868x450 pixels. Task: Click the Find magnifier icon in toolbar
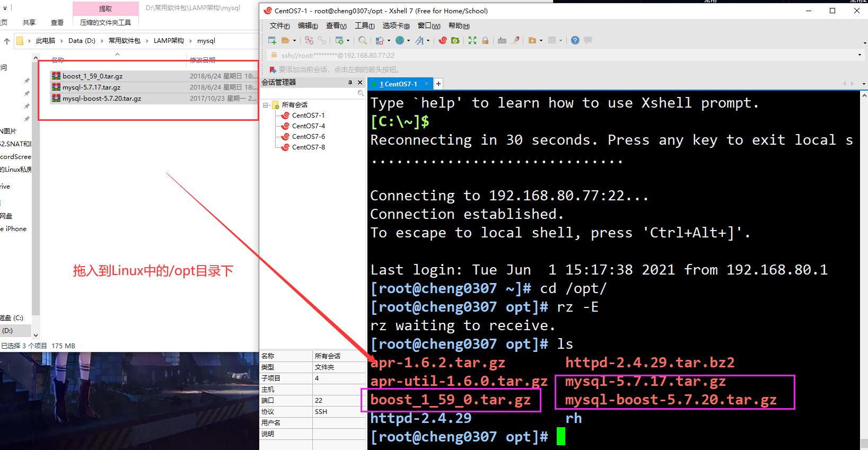(x=363, y=40)
